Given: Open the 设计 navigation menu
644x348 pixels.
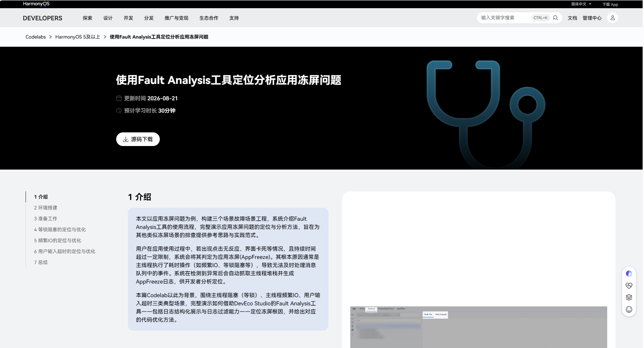Looking at the screenshot, I should point(108,18).
